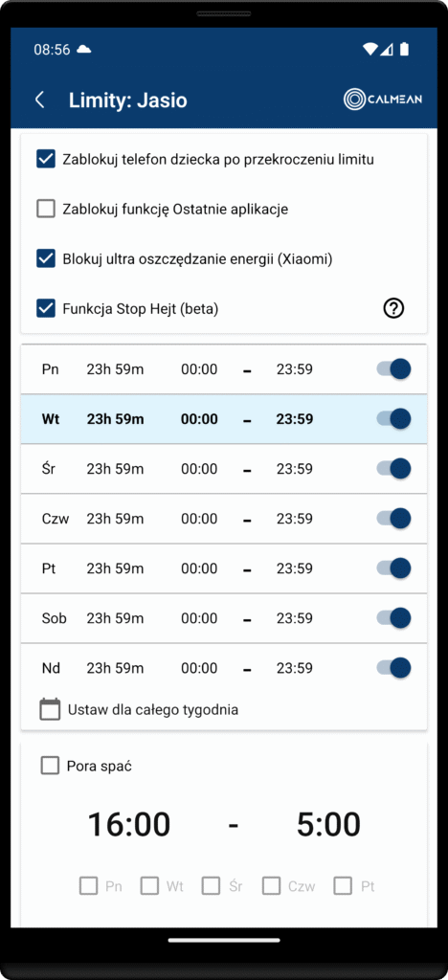Viewport: 448px width, 980px height.
Task: Tap Ustaw dla całego tygodnia
Action: (153, 710)
